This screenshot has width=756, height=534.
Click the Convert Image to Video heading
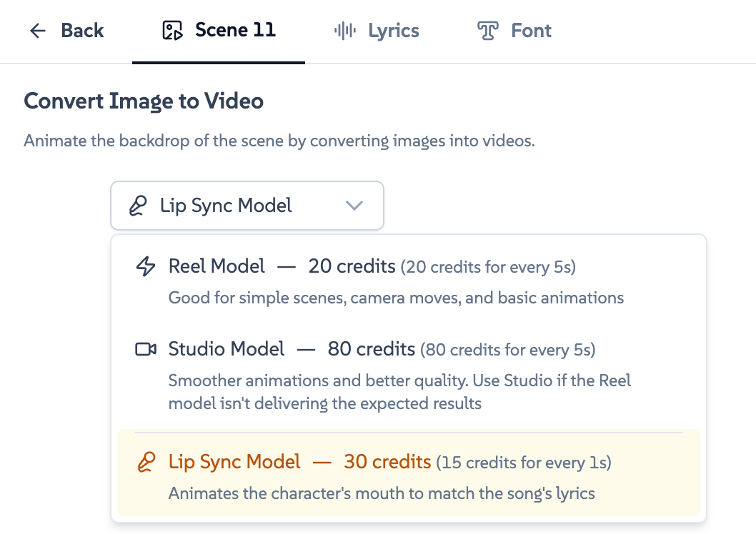coord(143,101)
